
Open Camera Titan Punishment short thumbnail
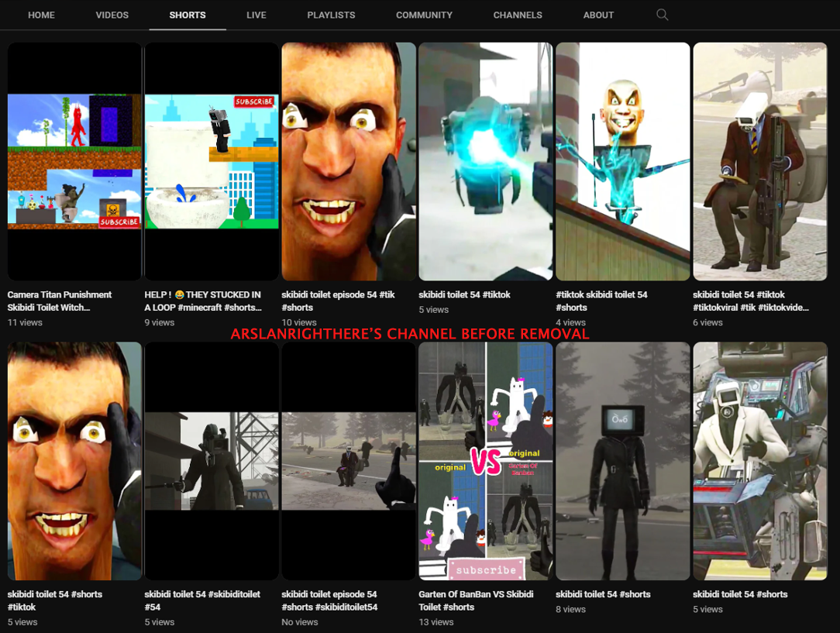pos(74,161)
